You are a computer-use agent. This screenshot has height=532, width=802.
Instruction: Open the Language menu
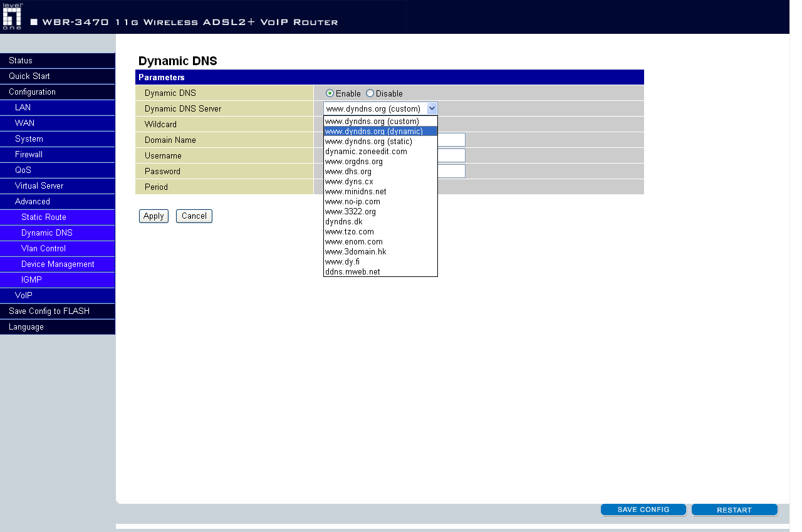[58, 326]
